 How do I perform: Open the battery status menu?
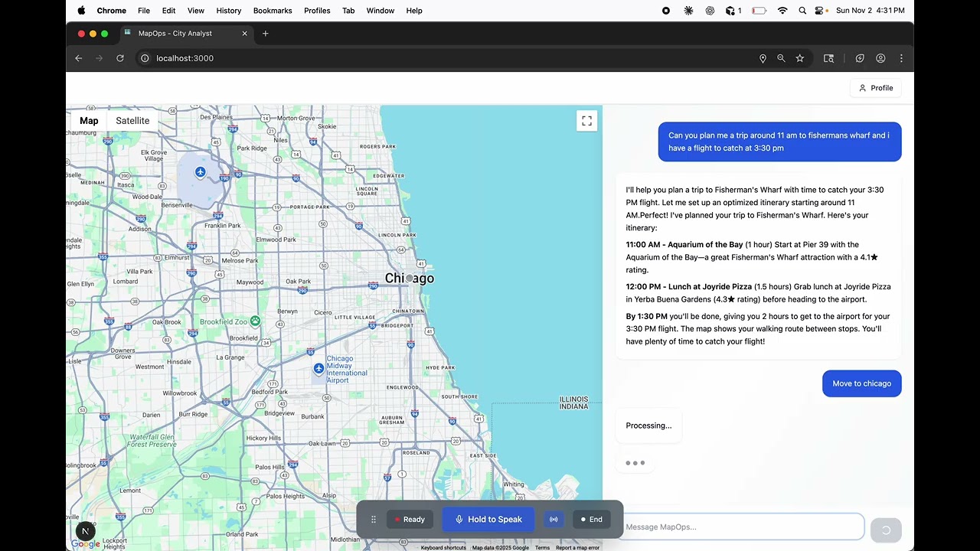pyautogui.click(x=759, y=11)
